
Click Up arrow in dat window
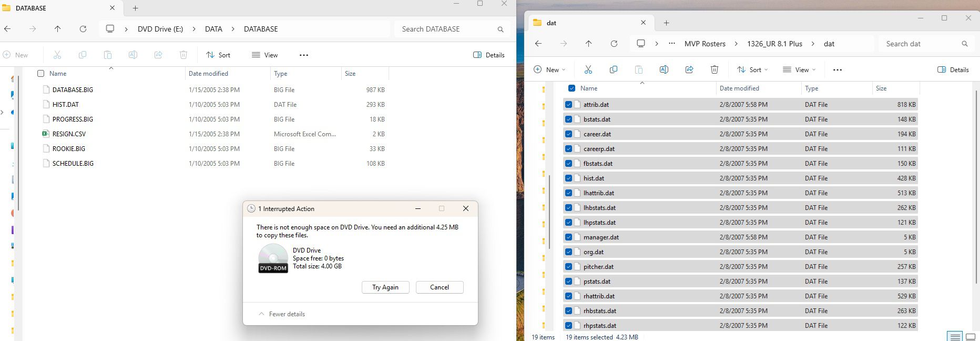coord(589,44)
